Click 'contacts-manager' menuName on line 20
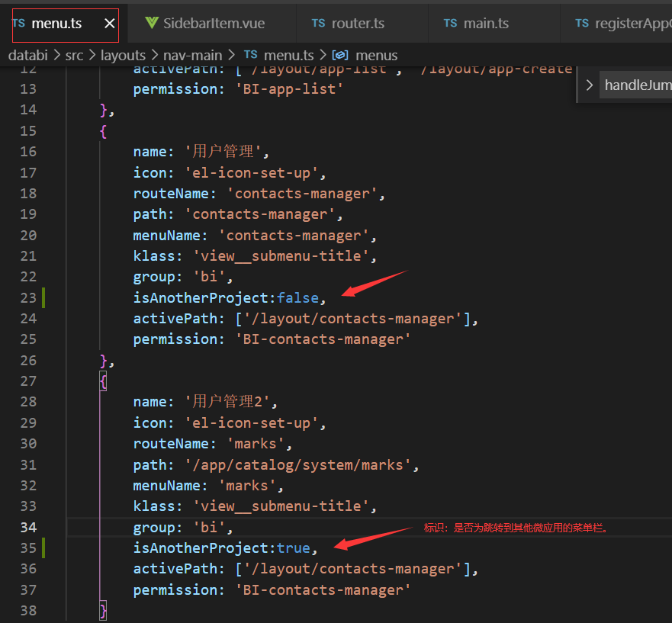This screenshot has height=623, width=672. pos(294,236)
